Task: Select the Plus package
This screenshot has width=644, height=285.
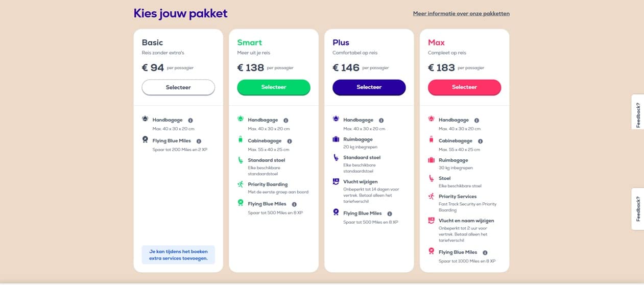Action: tap(369, 87)
